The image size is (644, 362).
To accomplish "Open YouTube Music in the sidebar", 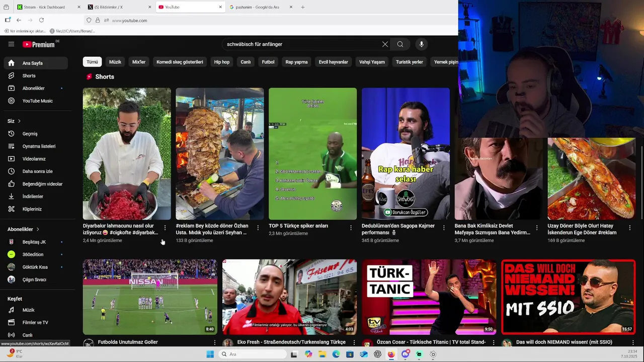I will pyautogui.click(x=35, y=101).
